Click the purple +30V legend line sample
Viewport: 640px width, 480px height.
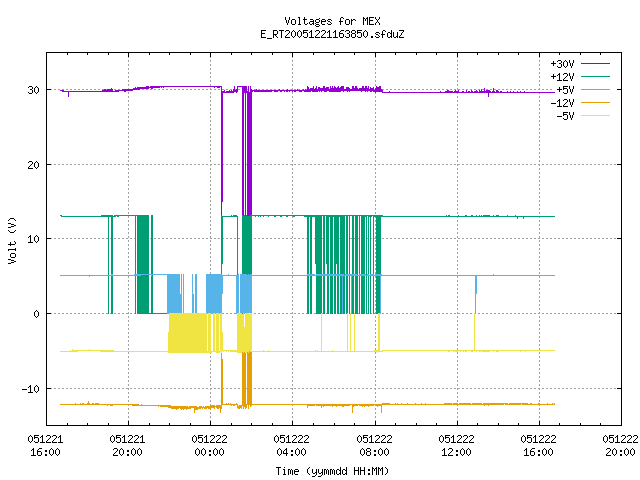[x=595, y=64]
